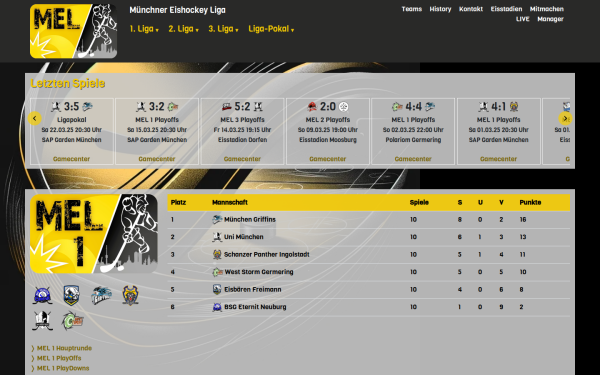The image size is (600, 375).
Task: Open Gamecenter for the 4:4 MEL 1 Playoffs game
Action: tap(413, 159)
